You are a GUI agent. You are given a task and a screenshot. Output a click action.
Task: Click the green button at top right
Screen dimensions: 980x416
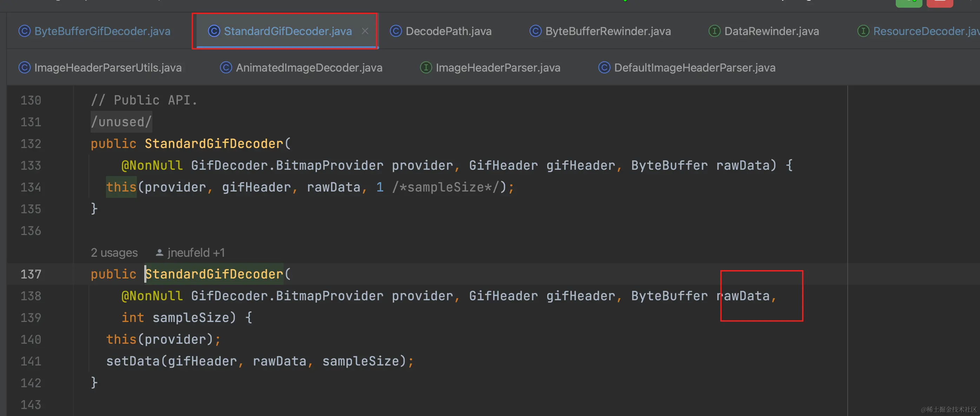point(908,3)
